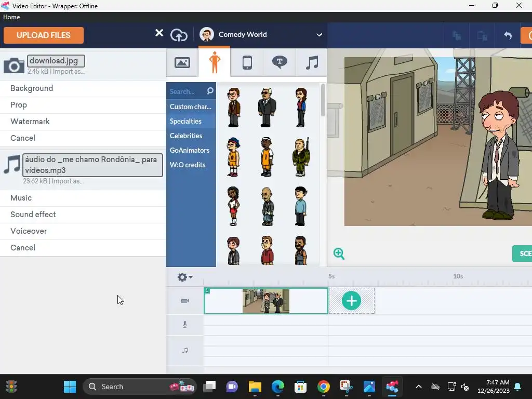This screenshot has height=399, width=532.
Task: Open the Comedy World theme dropdown
Action: pos(261,35)
